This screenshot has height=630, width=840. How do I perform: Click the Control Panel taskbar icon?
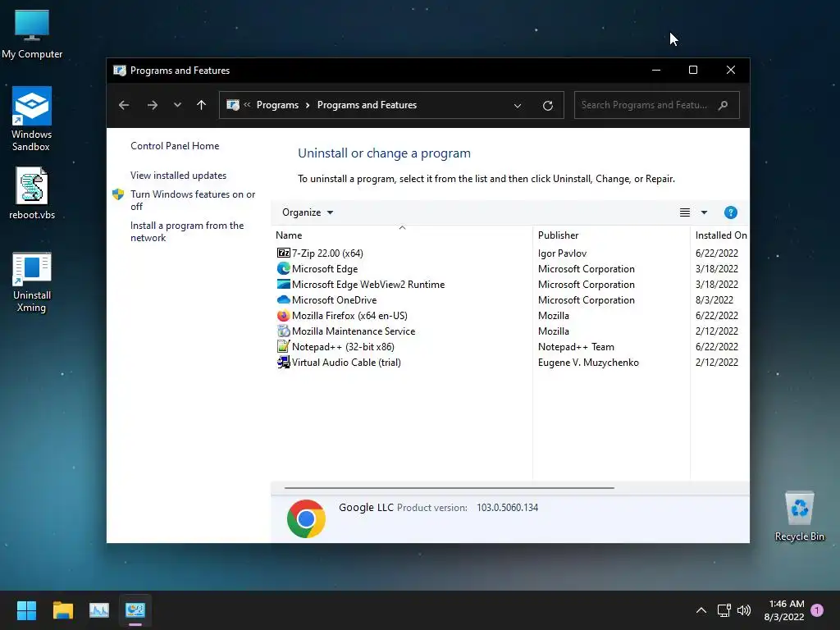click(x=135, y=610)
